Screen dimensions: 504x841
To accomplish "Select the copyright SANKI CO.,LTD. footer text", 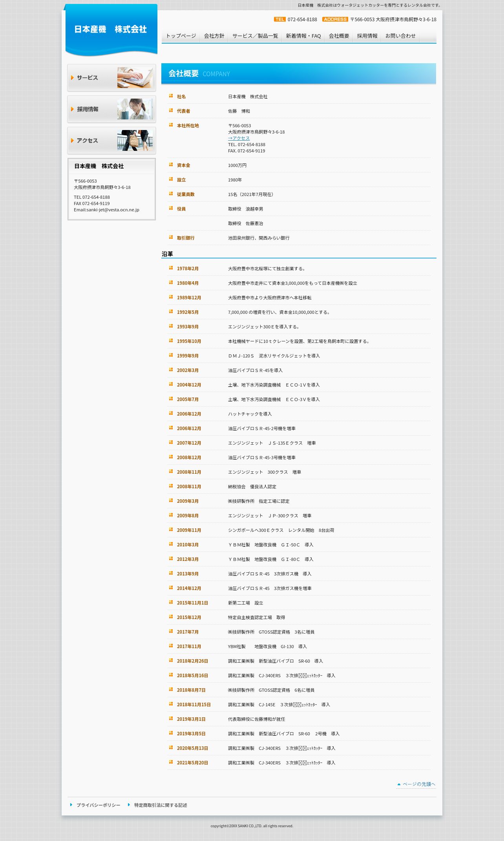I will pos(252,826).
